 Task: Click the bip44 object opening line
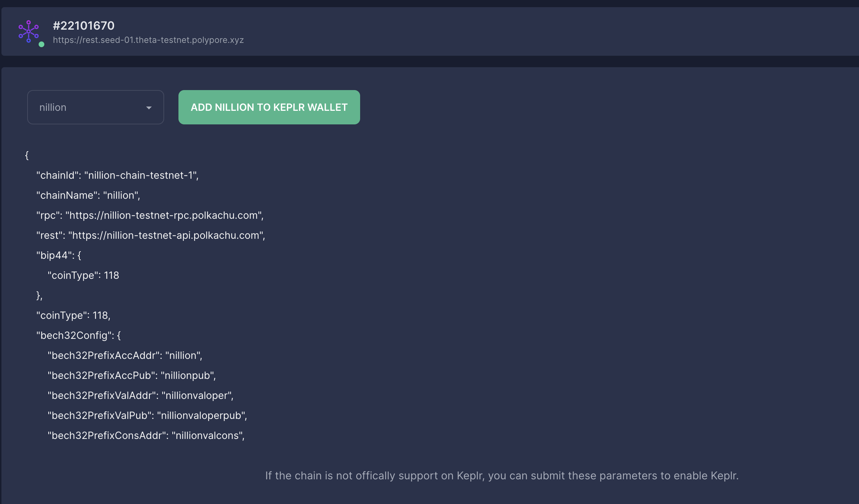coord(59,255)
